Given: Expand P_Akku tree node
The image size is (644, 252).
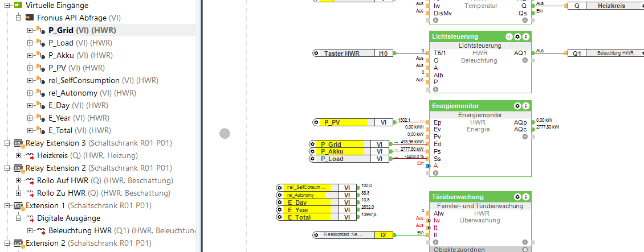Looking at the screenshot, I should click(x=30, y=55).
